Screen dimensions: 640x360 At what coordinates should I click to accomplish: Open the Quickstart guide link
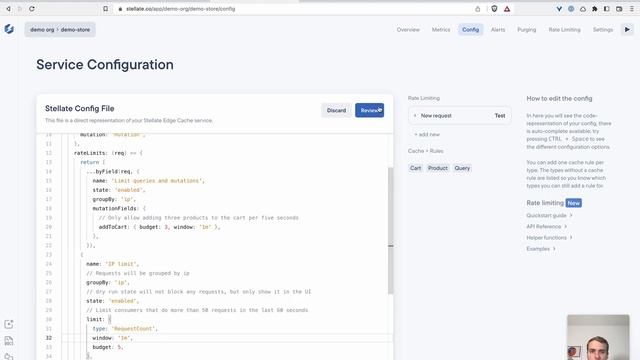549,215
